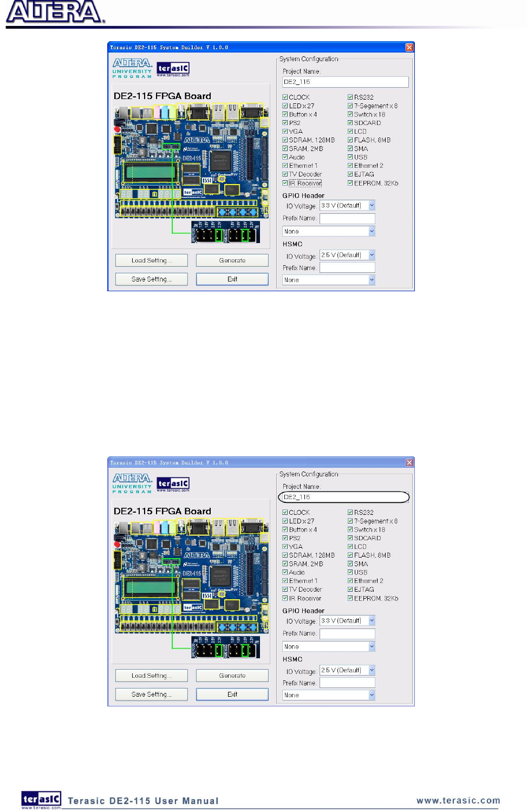
Task: Click HSMC Prefix Name field in upper dialog
Action: [x=347, y=267]
